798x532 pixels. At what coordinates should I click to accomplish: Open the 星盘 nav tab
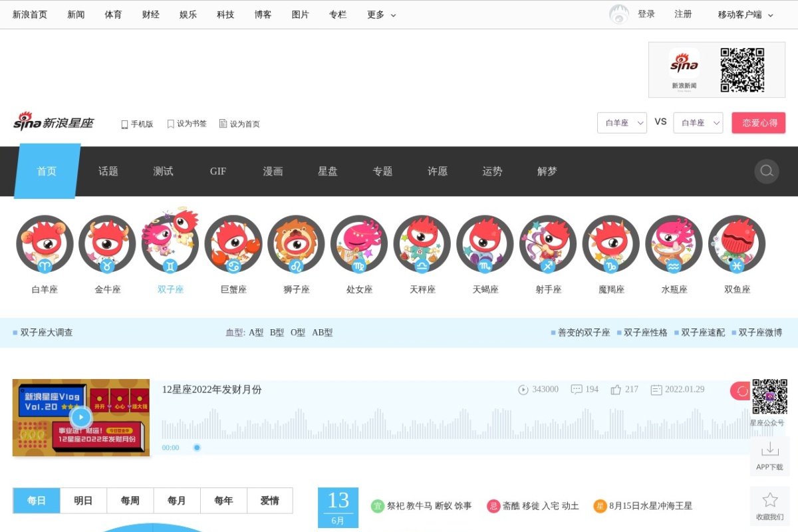pos(328,171)
